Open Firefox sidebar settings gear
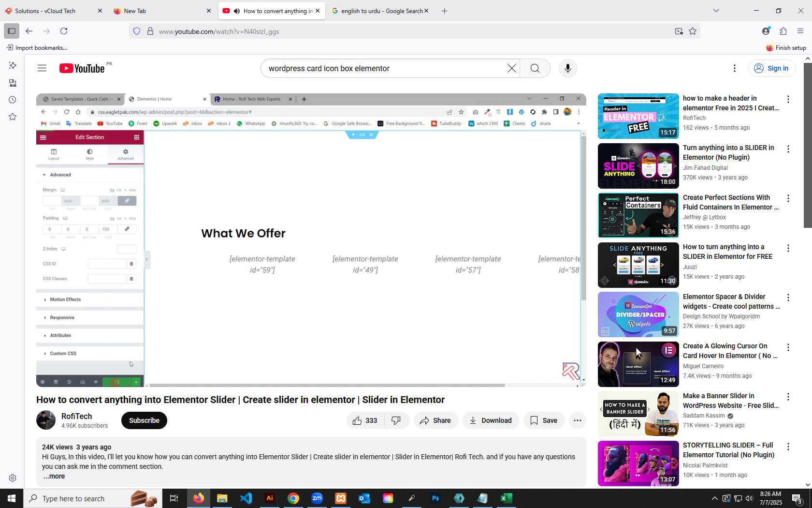This screenshot has height=508, width=812. [x=13, y=478]
